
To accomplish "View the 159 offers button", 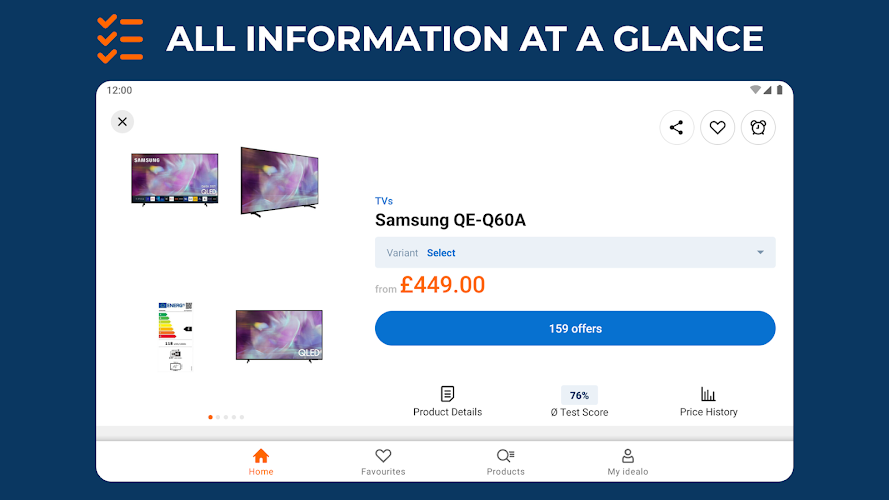I will click(575, 328).
